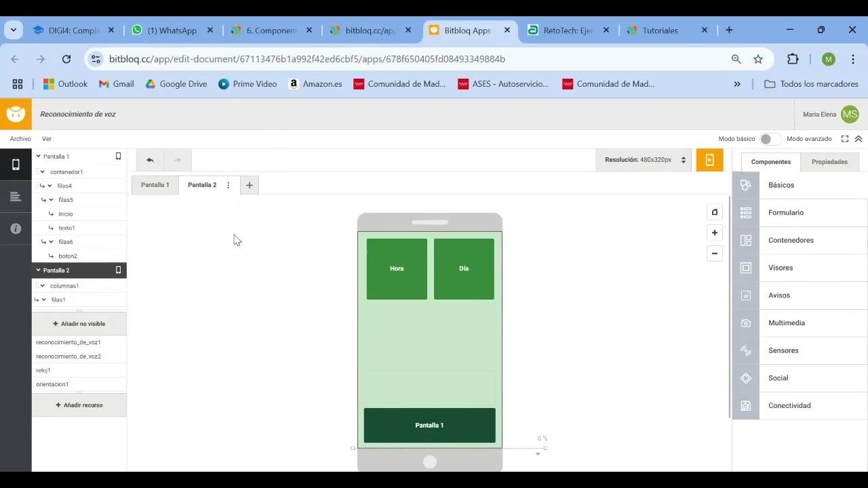Viewport: 868px width, 488px height.
Task: Toggle Modo básico / Modo avanzado switch
Action: (769, 139)
